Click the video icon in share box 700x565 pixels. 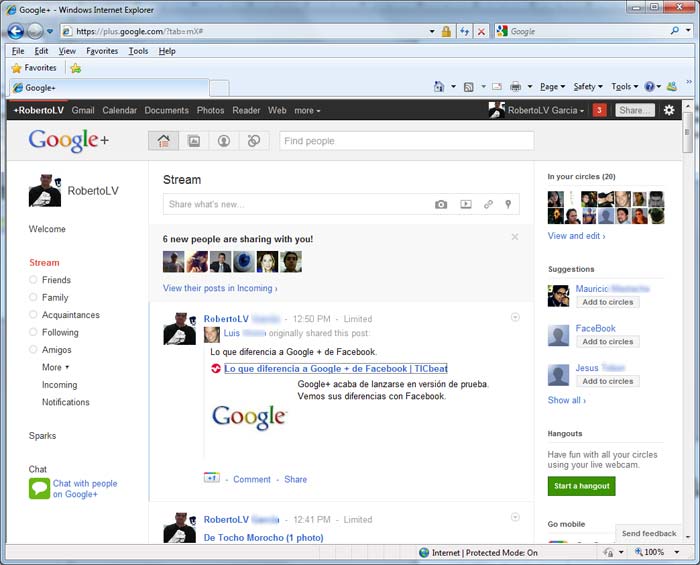pyautogui.click(x=466, y=204)
